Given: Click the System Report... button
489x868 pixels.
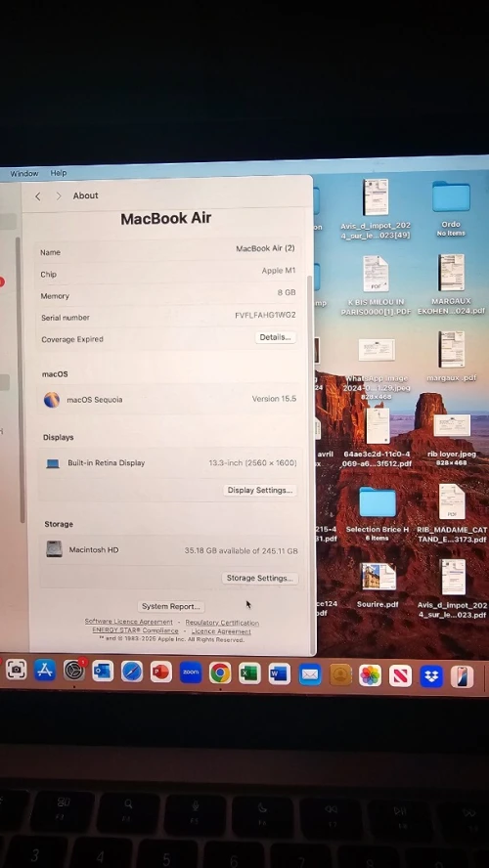Looking at the screenshot, I should (170, 606).
